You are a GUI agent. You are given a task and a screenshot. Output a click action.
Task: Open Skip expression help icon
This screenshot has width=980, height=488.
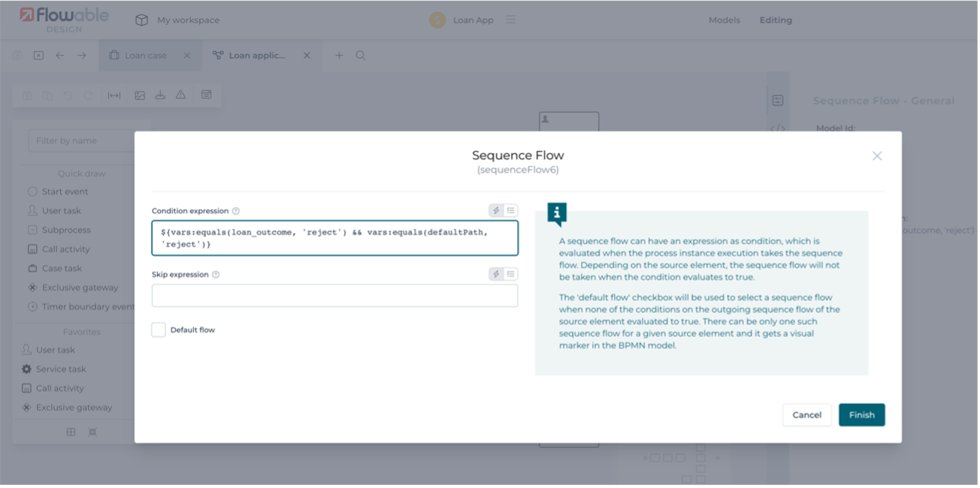coord(216,275)
